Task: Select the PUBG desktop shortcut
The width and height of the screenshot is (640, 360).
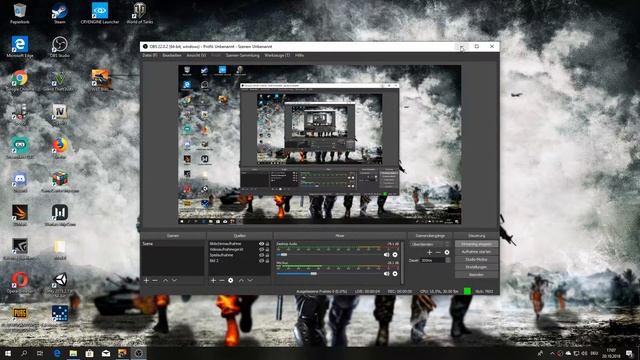Action: tap(19, 316)
